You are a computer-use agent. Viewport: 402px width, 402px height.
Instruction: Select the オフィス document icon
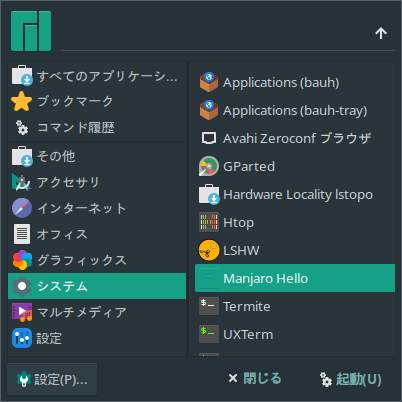tap(22, 234)
